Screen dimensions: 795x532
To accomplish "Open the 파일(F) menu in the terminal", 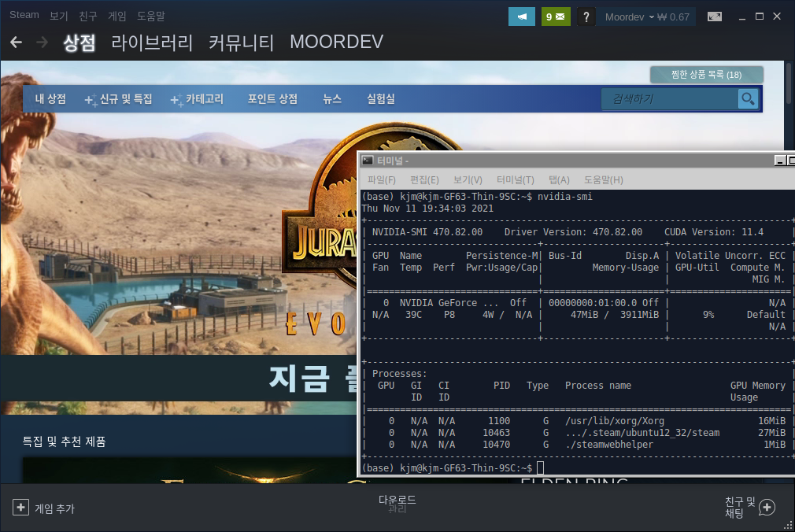I will (x=381, y=180).
